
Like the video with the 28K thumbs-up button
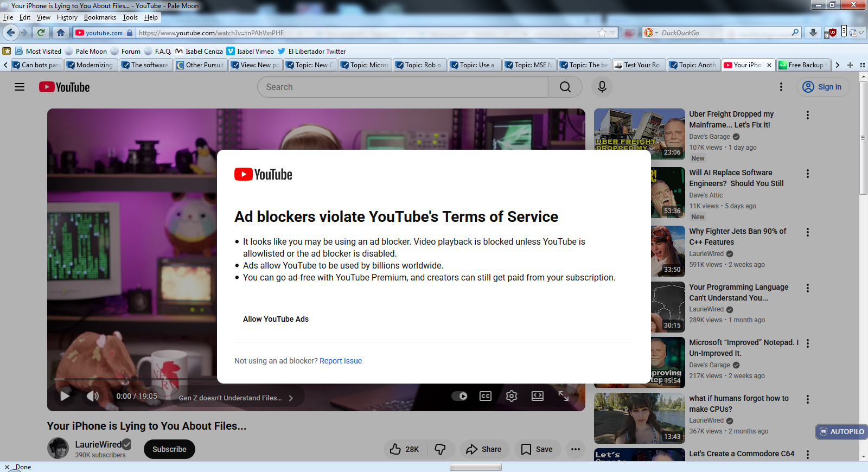coord(405,449)
